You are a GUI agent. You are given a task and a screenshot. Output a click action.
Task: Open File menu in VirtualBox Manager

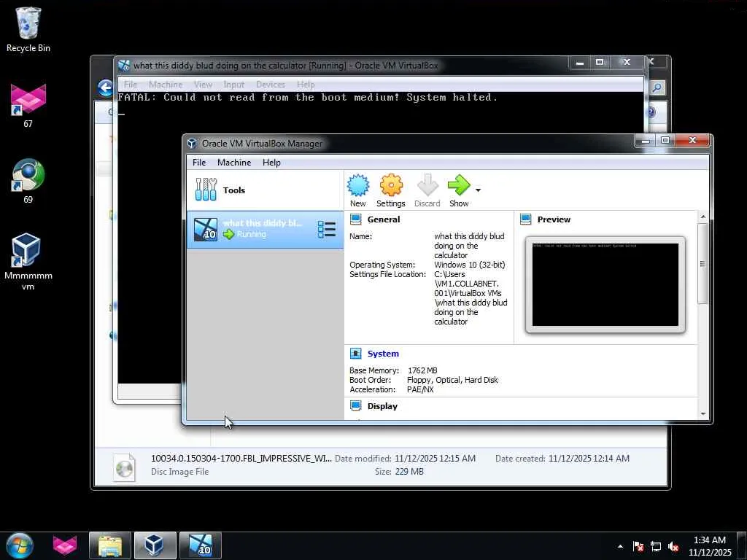click(x=199, y=163)
